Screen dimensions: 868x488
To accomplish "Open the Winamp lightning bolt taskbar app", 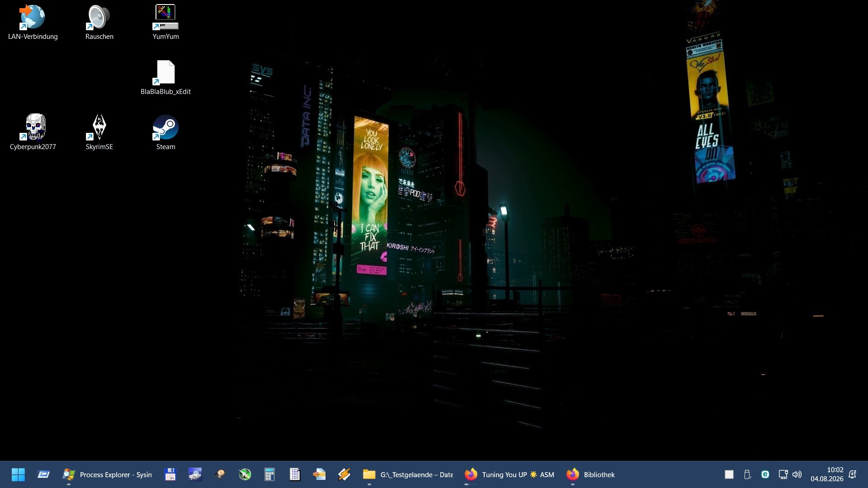I will click(344, 474).
